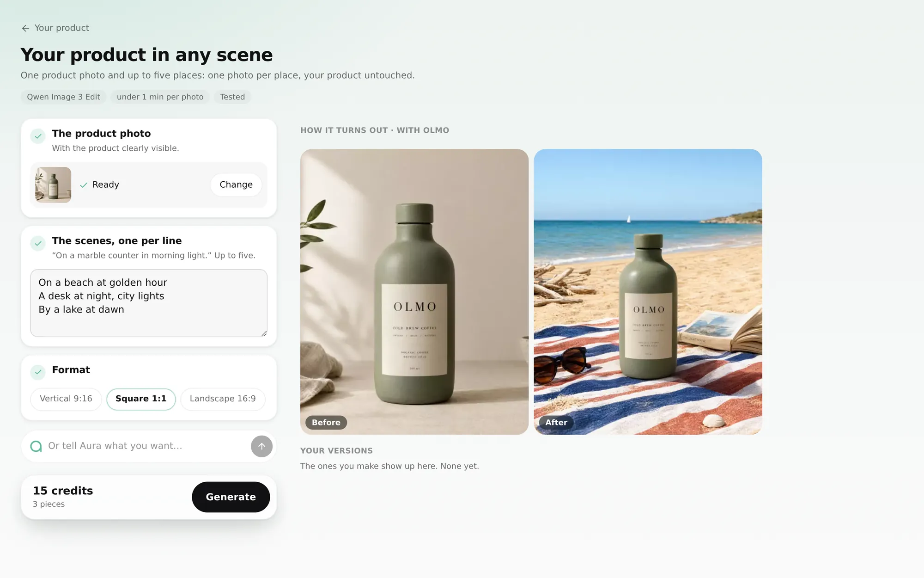This screenshot has width=924, height=578.
Task: Click the Before label badge
Action: coord(326,423)
